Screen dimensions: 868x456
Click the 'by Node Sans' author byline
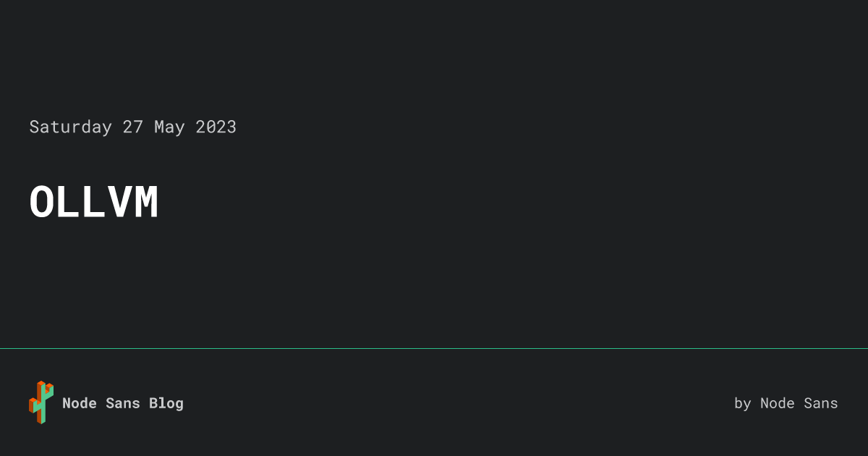786,403
